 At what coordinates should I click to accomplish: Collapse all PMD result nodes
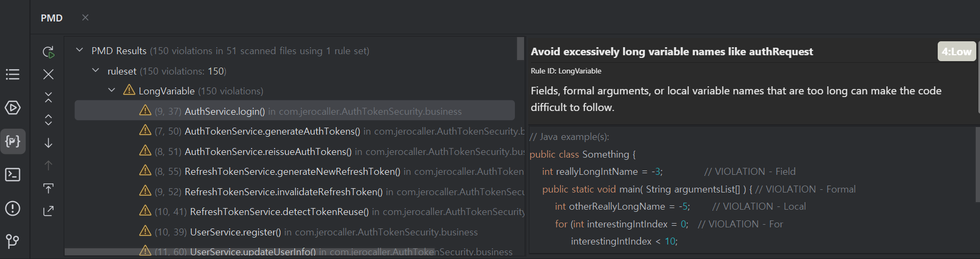pyautogui.click(x=48, y=97)
